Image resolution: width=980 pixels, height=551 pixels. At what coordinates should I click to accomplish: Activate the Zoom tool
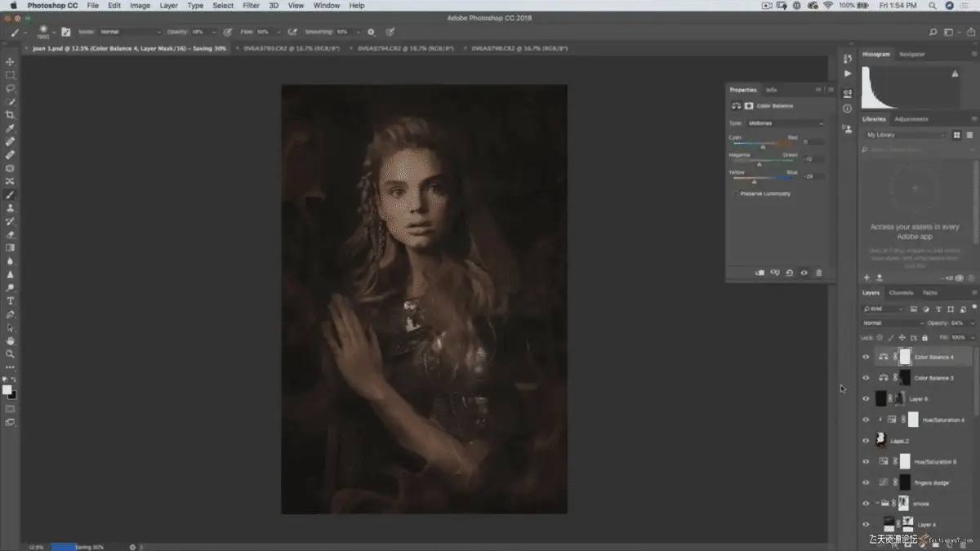point(10,354)
